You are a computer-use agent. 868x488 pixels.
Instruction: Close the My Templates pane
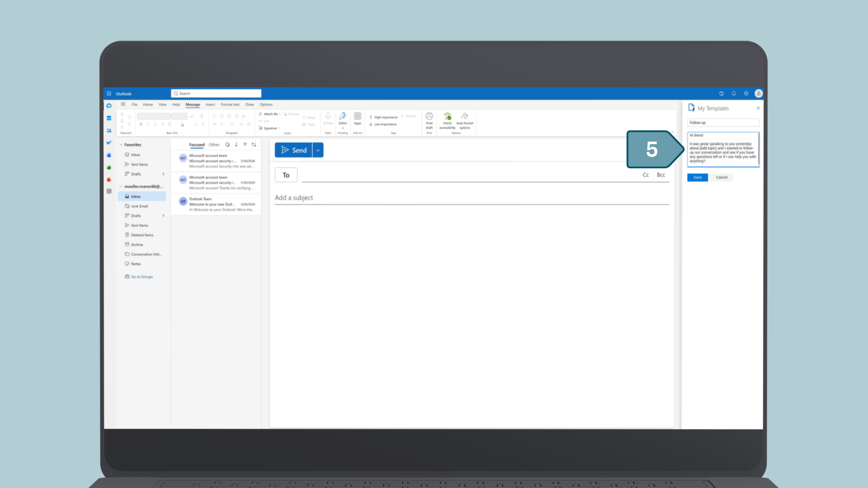758,108
